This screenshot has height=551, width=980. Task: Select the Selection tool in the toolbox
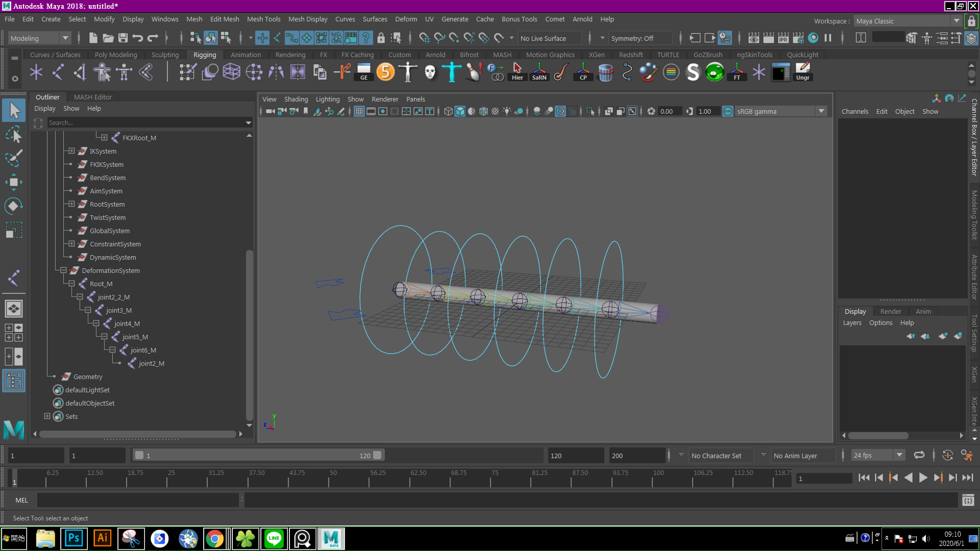tap(14, 110)
